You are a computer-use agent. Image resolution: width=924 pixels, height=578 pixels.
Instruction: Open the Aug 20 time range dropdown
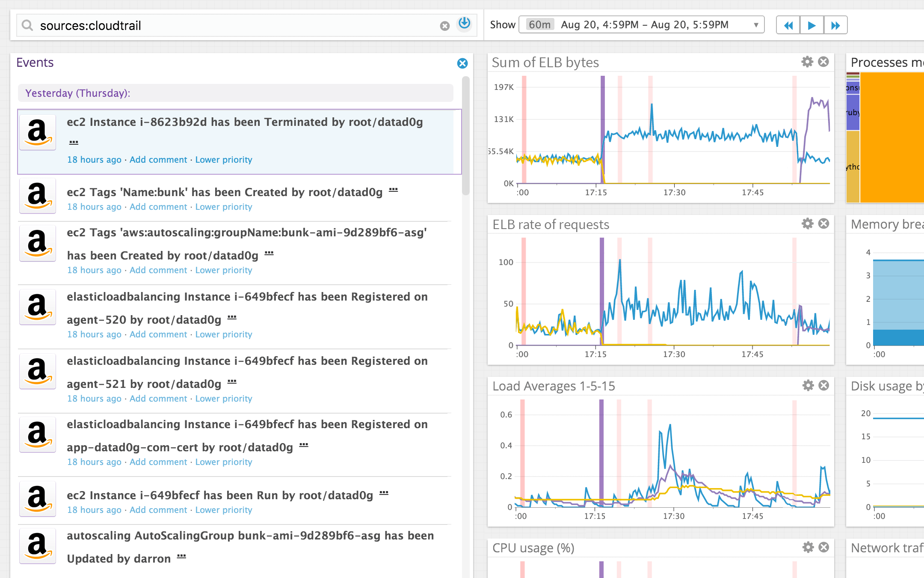tap(757, 25)
